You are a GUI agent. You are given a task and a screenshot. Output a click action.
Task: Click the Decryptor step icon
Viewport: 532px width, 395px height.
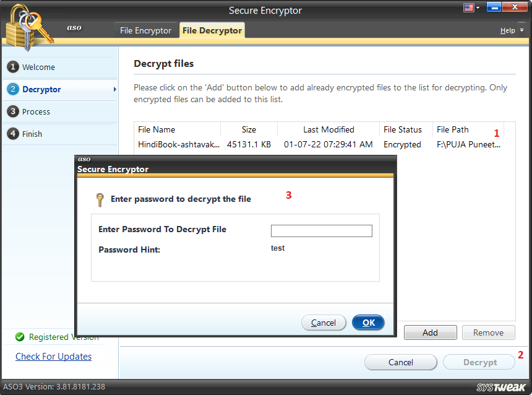click(14, 89)
